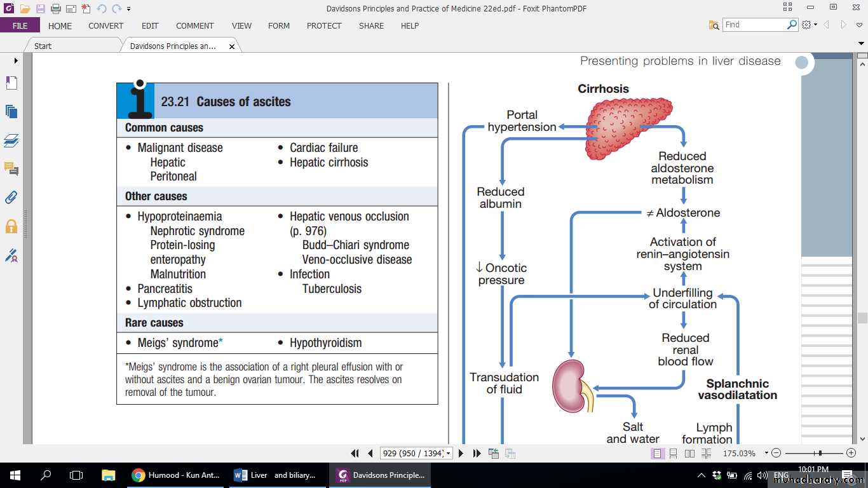868x488 pixels.
Task: Click the FILE menu button
Action: (20, 26)
